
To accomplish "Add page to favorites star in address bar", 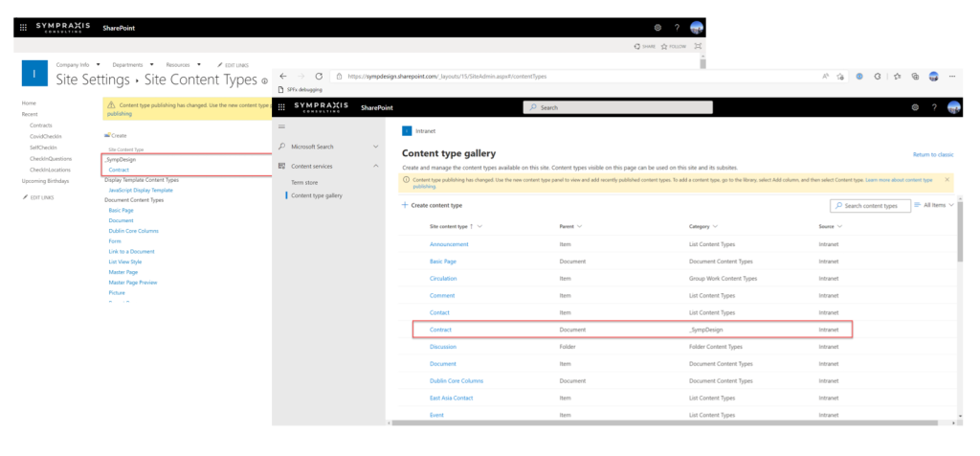I will click(x=840, y=77).
